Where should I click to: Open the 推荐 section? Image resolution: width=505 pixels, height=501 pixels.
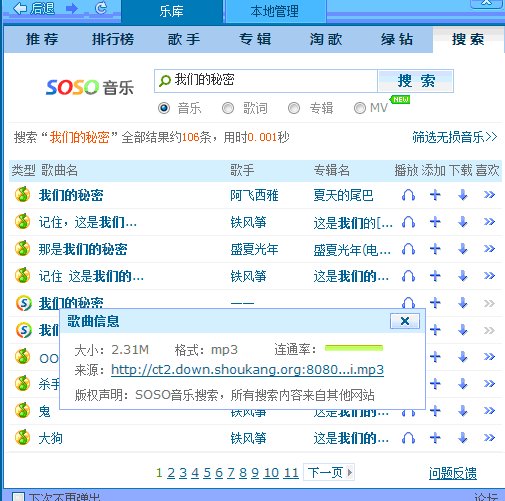click(x=42, y=39)
